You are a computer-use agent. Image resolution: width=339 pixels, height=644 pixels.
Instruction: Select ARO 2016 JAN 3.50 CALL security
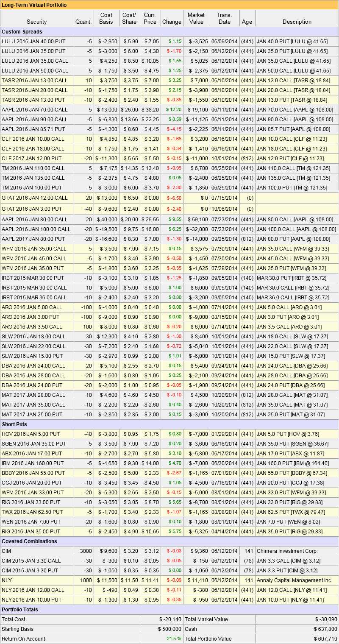tap(32, 327)
